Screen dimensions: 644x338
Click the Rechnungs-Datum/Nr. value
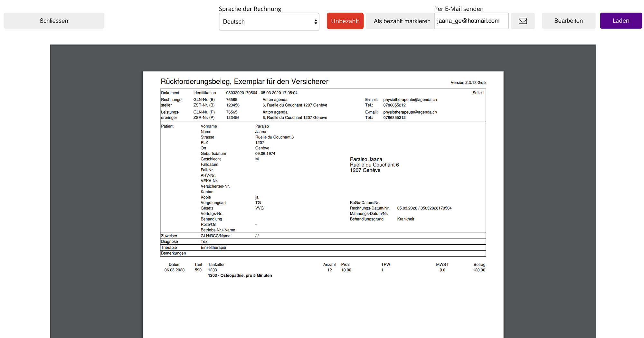point(424,208)
